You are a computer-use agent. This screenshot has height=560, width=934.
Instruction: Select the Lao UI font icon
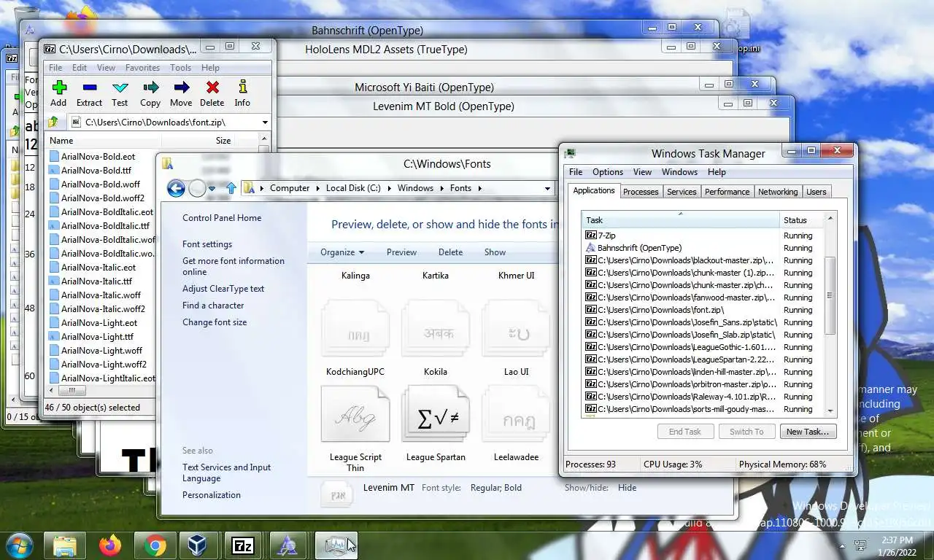(x=516, y=330)
